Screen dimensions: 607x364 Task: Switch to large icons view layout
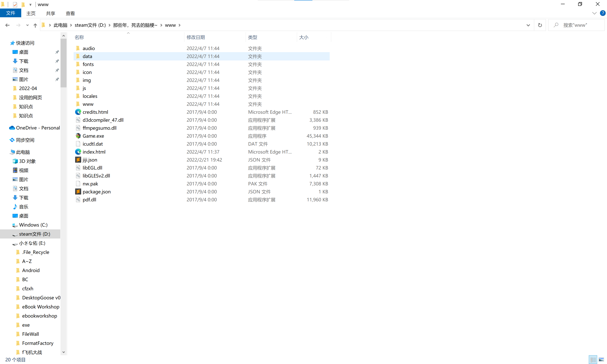coord(601,360)
